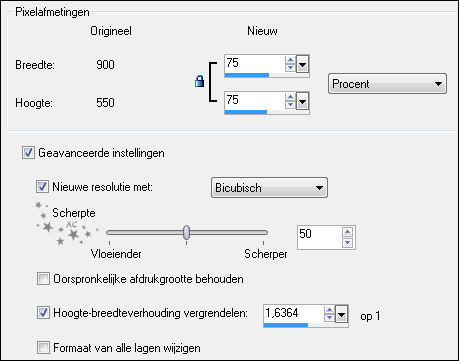Viewport: 459px width, 361px height.
Task: Click the Scherpte slider handle
Action: point(187,232)
